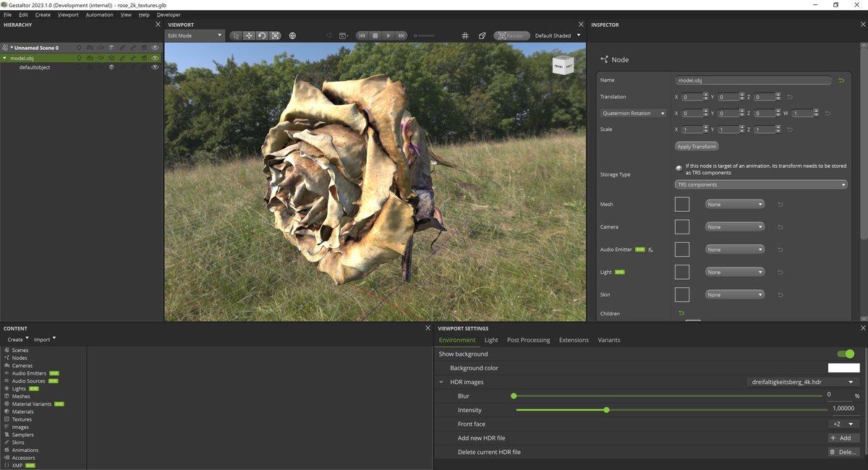Open the Automation menu
868x470 pixels.
click(x=99, y=14)
